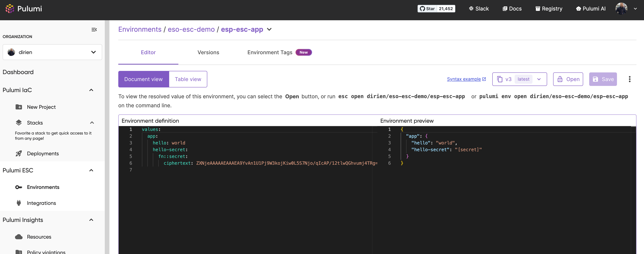Click the "values:" line in the definition
This screenshot has width=644, height=254.
pos(151,130)
